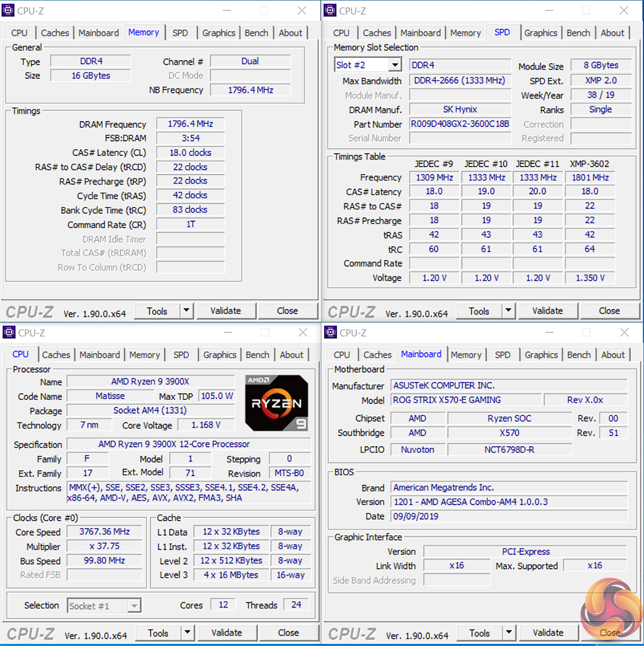Click the CPU-Z icon in the Mainboard window title bar
This screenshot has height=646, width=644.
tap(330, 332)
